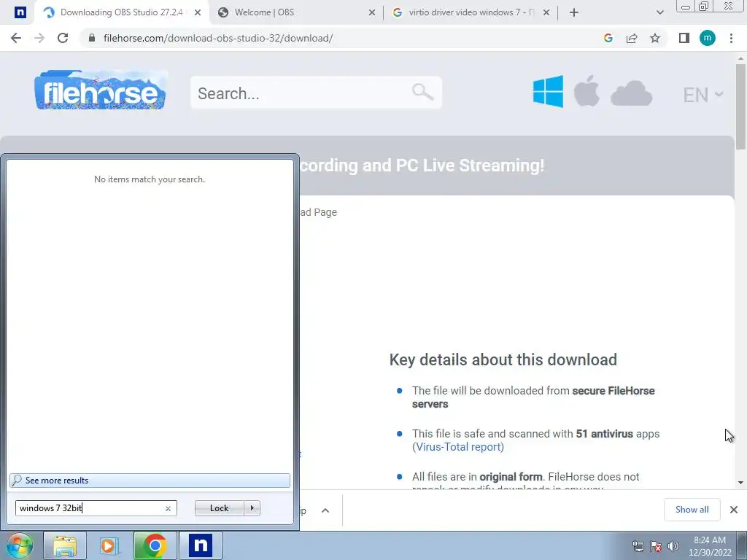Select the Windows platform icon
This screenshot has width=747, height=560.
(x=548, y=91)
